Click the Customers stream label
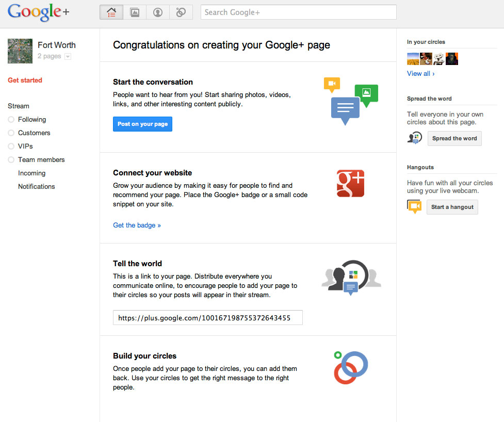The image size is (504, 422). [x=34, y=133]
